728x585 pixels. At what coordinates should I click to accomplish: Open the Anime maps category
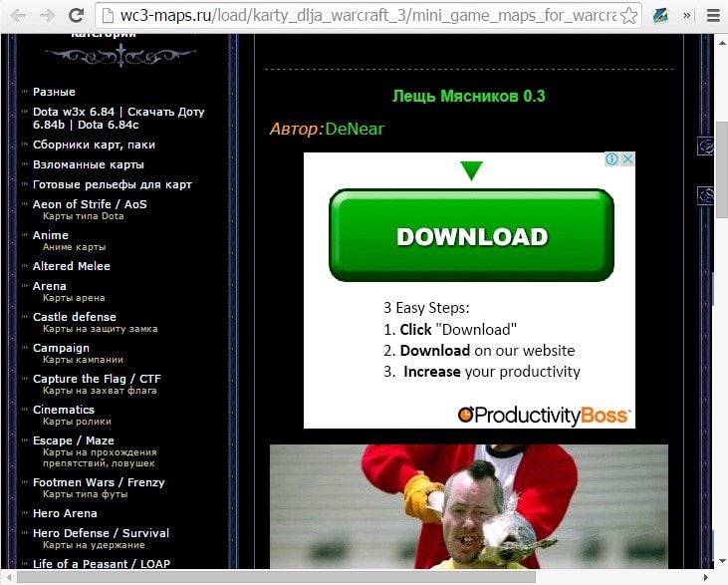tap(50, 235)
